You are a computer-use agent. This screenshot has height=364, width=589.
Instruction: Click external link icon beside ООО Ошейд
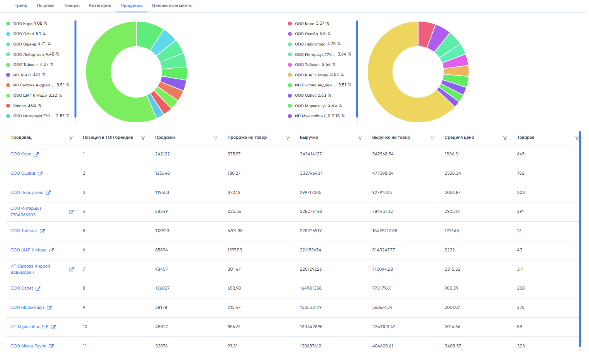pos(40,174)
